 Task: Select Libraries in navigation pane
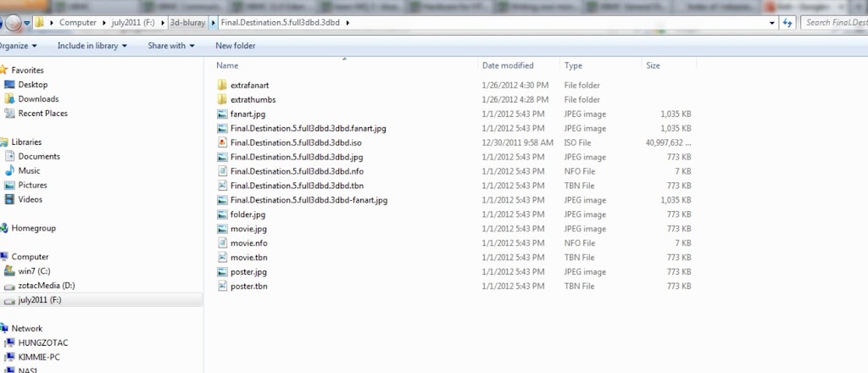click(26, 142)
